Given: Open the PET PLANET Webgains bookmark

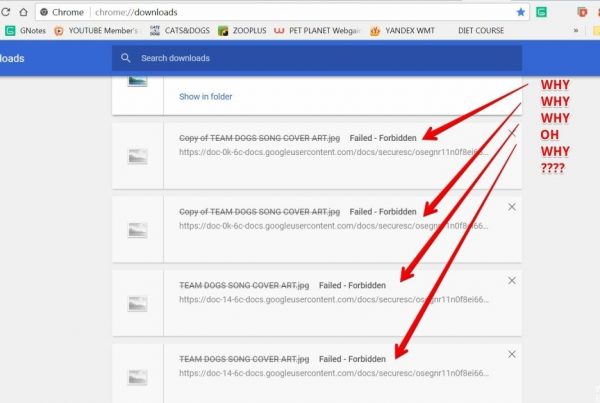Looking at the screenshot, I should 317,31.
